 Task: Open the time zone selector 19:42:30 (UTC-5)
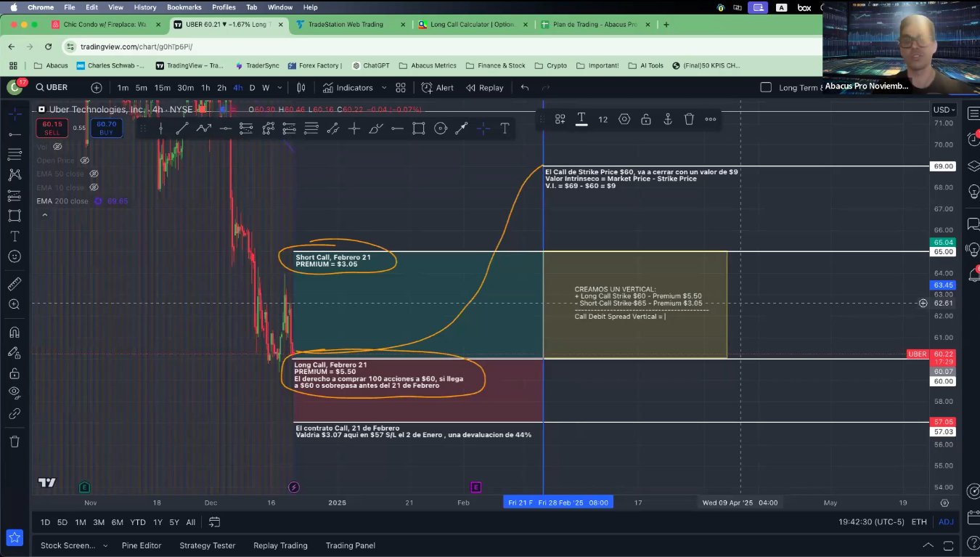click(x=870, y=522)
